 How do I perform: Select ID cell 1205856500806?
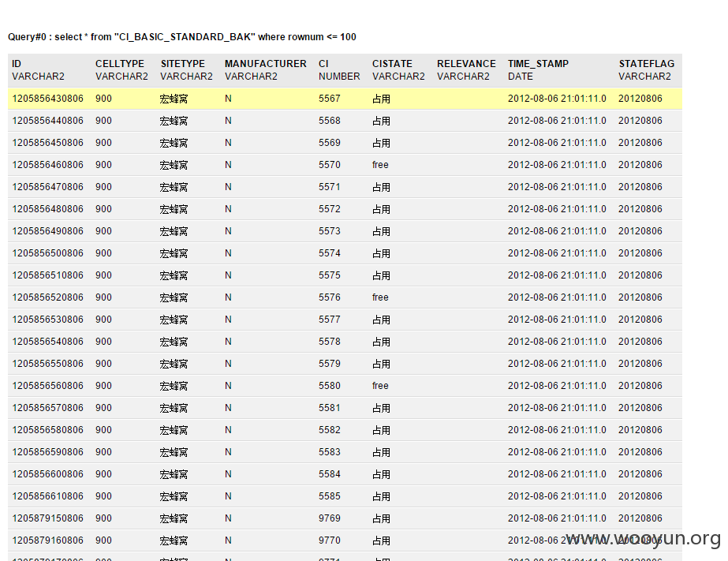click(x=48, y=253)
